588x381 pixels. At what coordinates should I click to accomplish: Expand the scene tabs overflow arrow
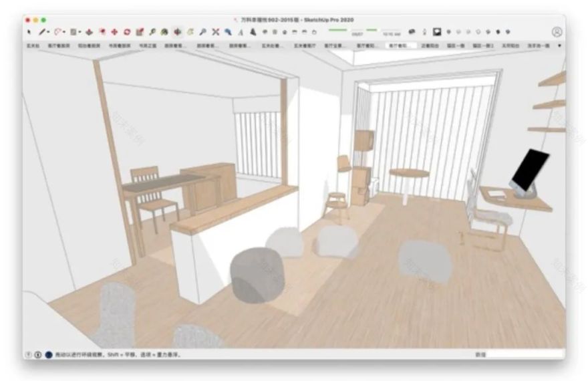point(561,45)
